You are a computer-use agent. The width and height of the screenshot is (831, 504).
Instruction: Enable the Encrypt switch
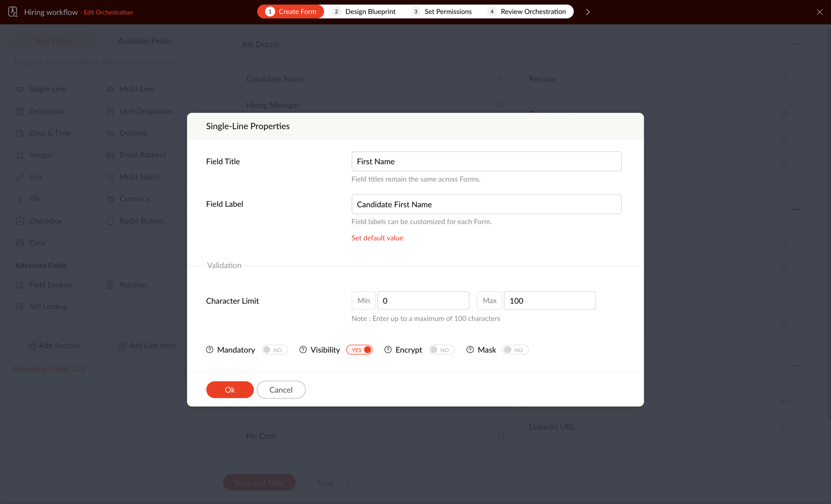pyautogui.click(x=442, y=350)
